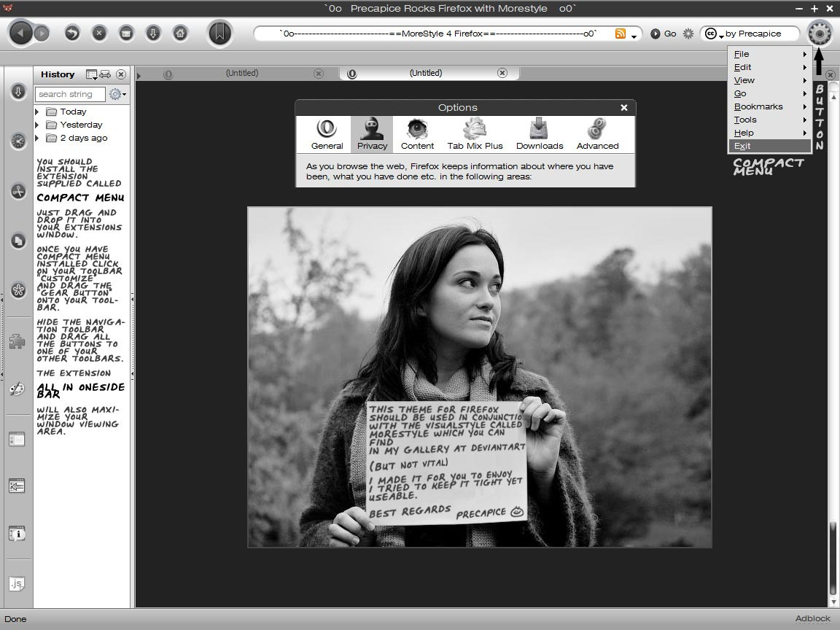This screenshot has height=630, width=840.
Task: Open the sidebar Themes palette icon
Action: (x=17, y=389)
